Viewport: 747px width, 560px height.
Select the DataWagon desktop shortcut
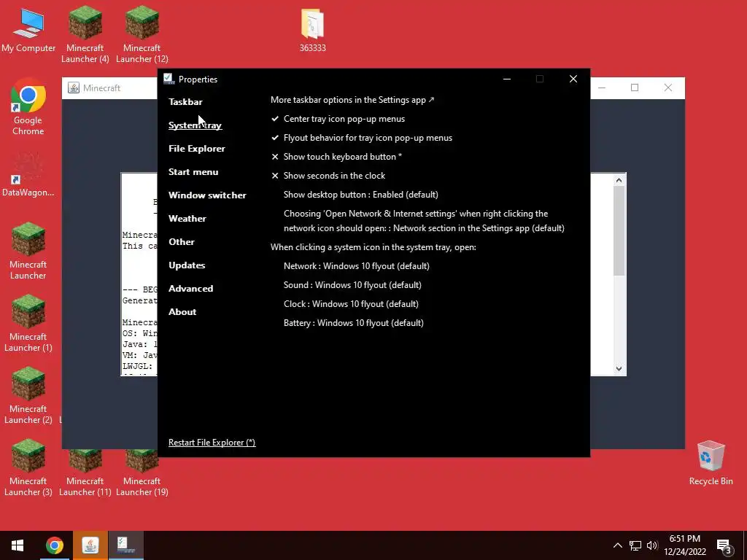[x=28, y=175]
